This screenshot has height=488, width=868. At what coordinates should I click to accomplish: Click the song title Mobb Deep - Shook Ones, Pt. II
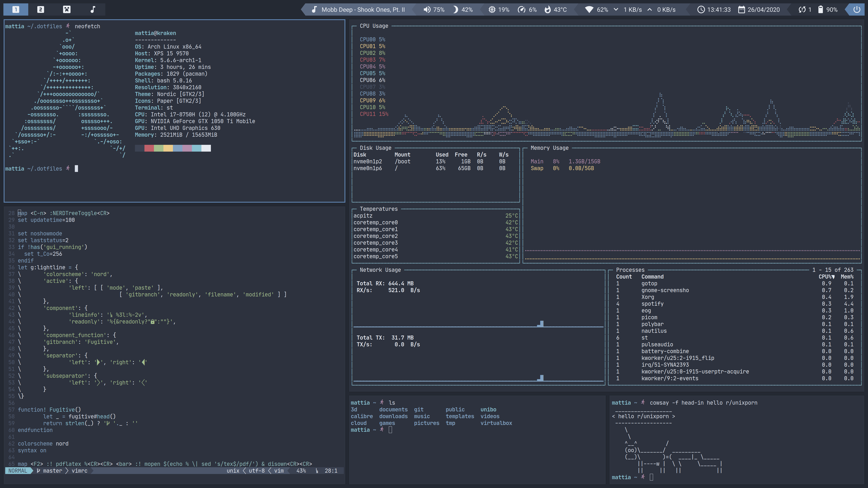(363, 10)
